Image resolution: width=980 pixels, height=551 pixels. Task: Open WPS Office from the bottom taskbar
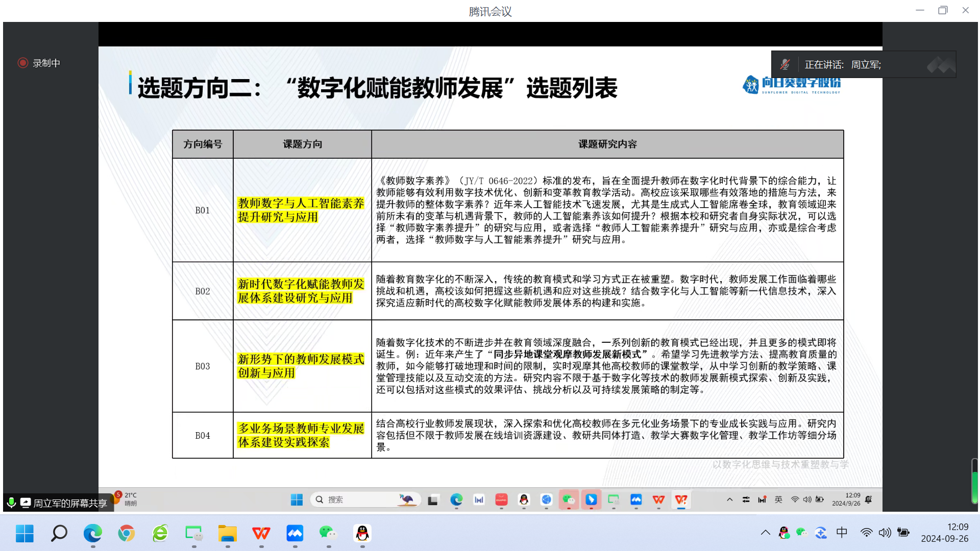click(261, 534)
